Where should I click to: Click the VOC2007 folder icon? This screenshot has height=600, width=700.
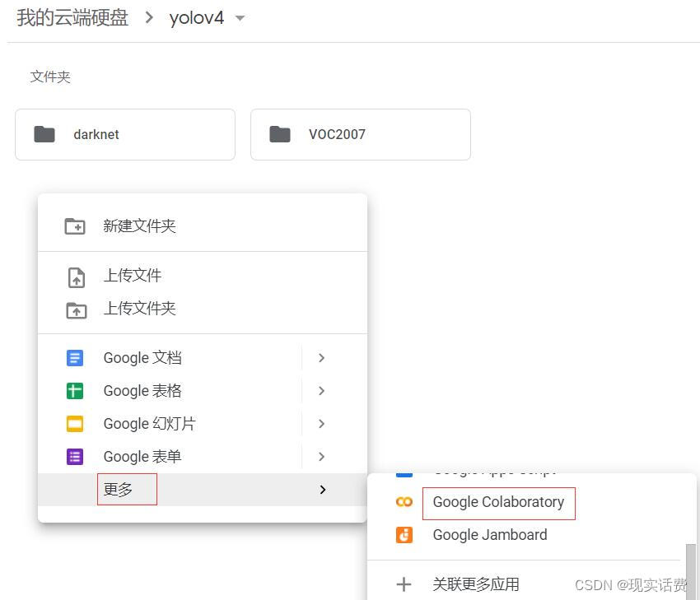(x=280, y=133)
